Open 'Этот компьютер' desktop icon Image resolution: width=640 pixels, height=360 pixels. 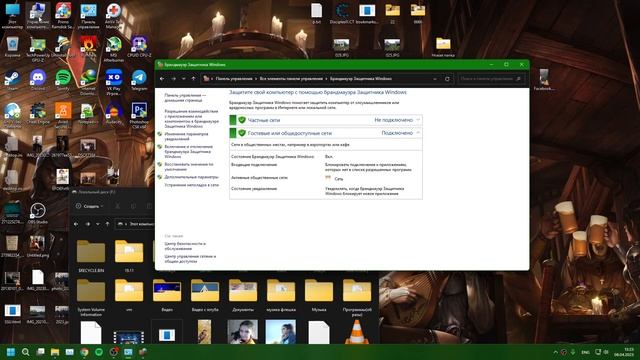coord(12,16)
